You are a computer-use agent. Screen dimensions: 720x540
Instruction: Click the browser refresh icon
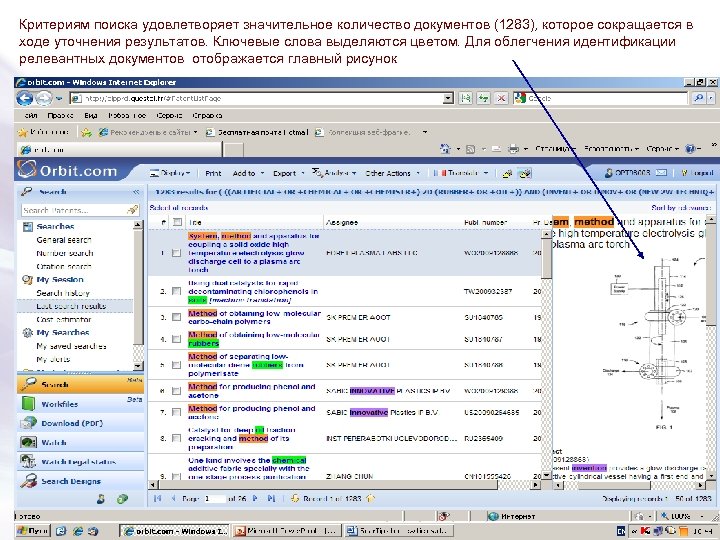(x=483, y=98)
